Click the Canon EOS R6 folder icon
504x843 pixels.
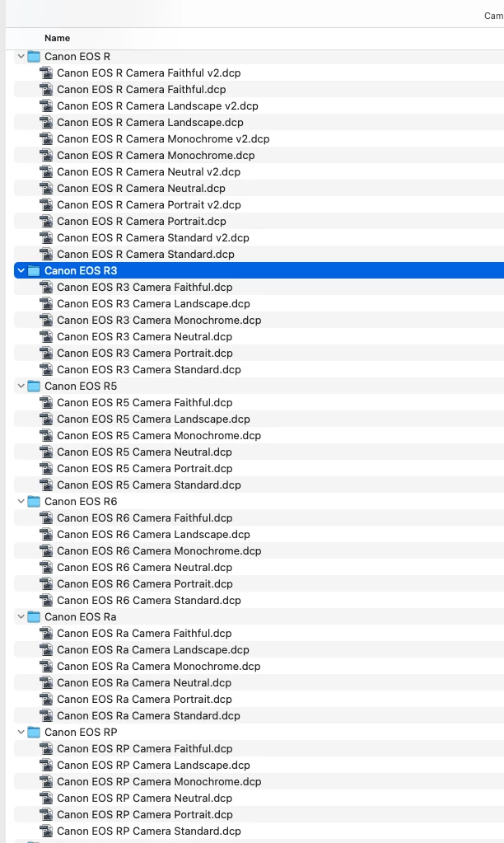coord(34,501)
